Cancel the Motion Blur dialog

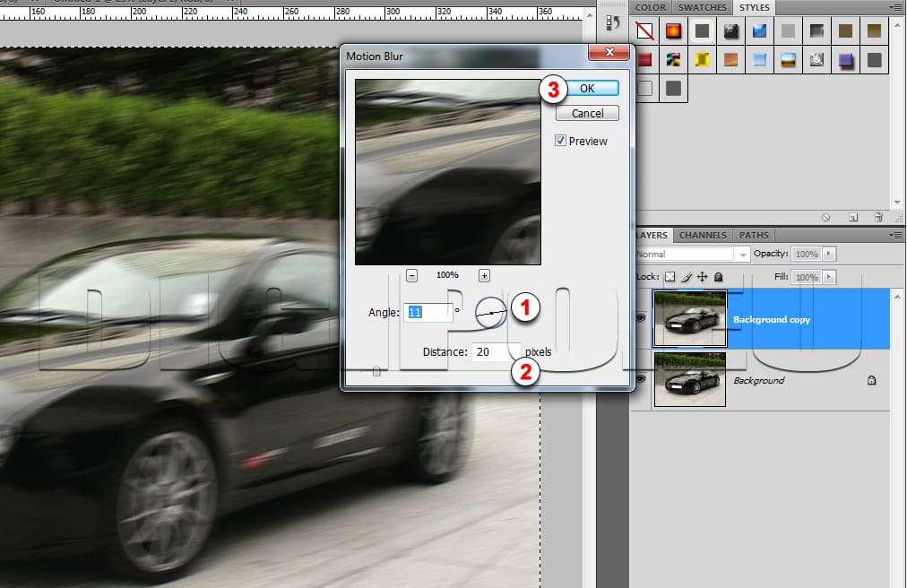coord(587,114)
